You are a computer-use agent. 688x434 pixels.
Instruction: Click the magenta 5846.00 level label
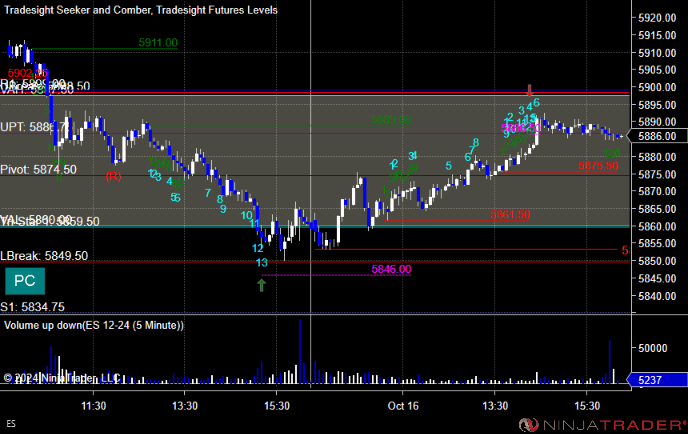391,269
